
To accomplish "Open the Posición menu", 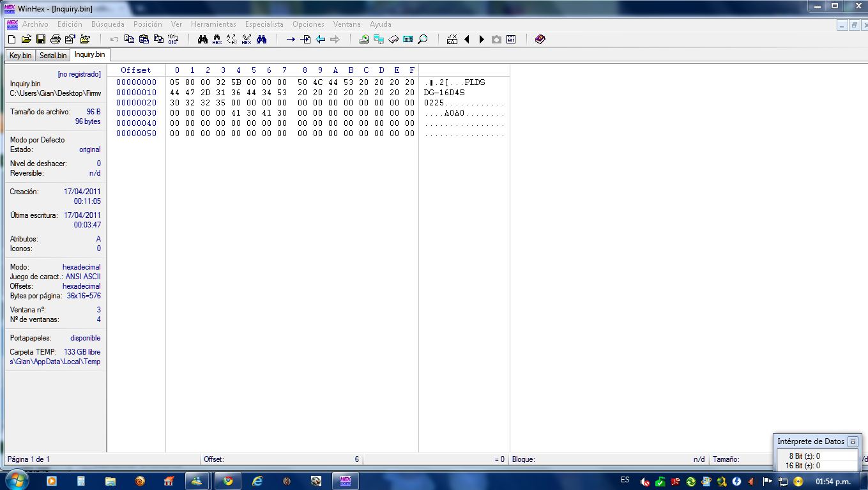I will (x=148, y=24).
